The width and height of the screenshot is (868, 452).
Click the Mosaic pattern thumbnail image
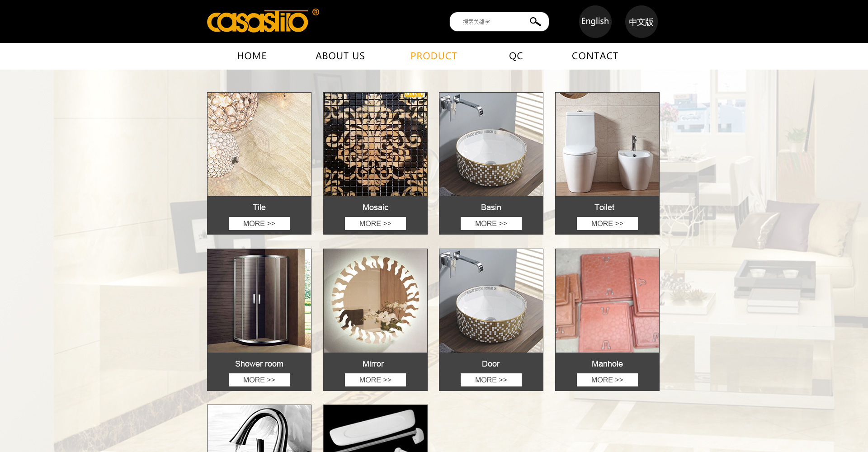click(375, 144)
